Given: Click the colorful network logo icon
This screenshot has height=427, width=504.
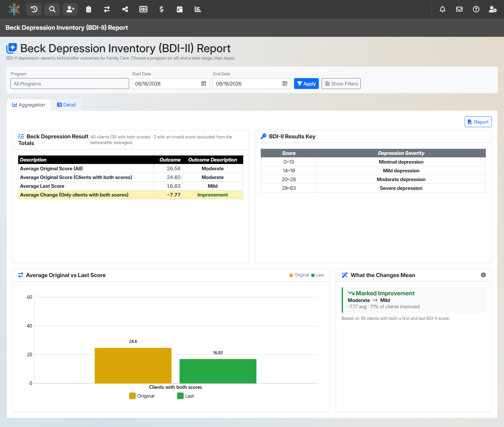Looking at the screenshot, I should pos(14,9).
